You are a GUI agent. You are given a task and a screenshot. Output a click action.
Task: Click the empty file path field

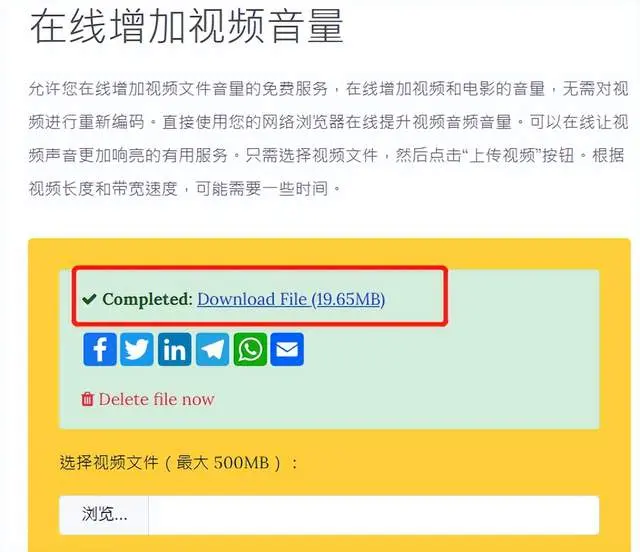pyautogui.click(x=374, y=515)
